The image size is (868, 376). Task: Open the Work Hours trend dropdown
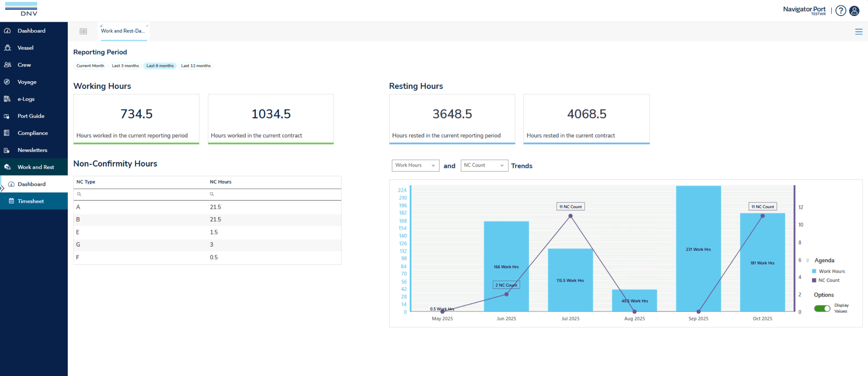pyautogui.click(x=415, y=165)
